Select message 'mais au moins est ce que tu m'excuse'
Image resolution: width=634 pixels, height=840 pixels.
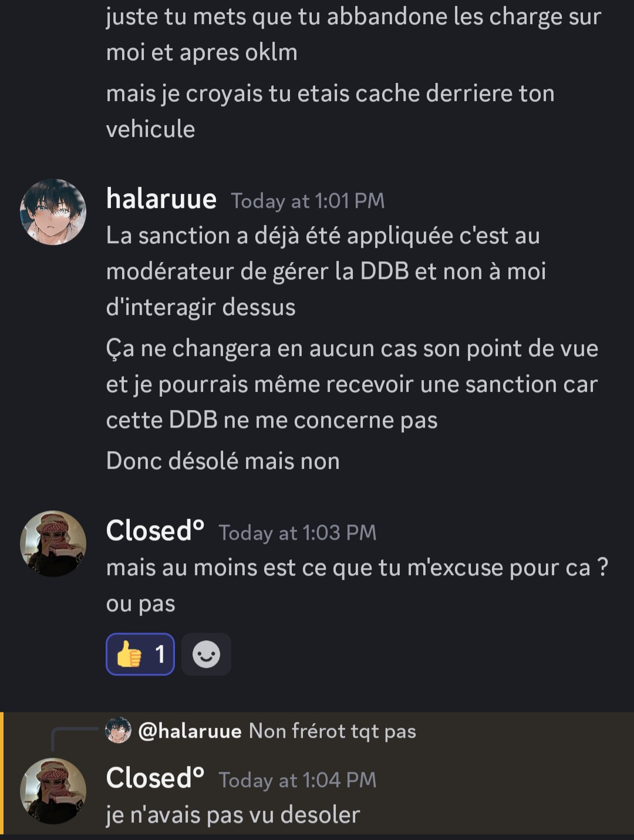[x=358, y=586]
